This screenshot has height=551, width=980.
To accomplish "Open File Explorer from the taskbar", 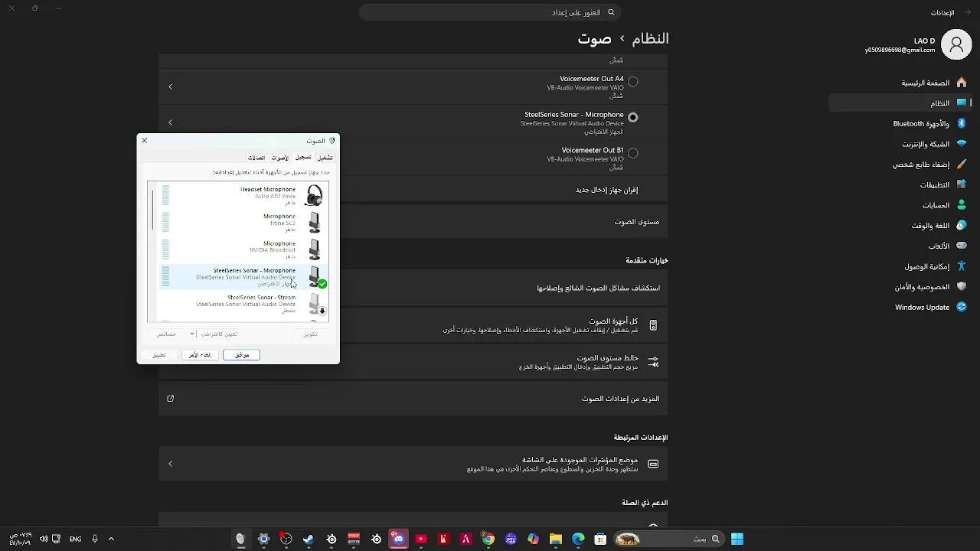I will (556, 539).
